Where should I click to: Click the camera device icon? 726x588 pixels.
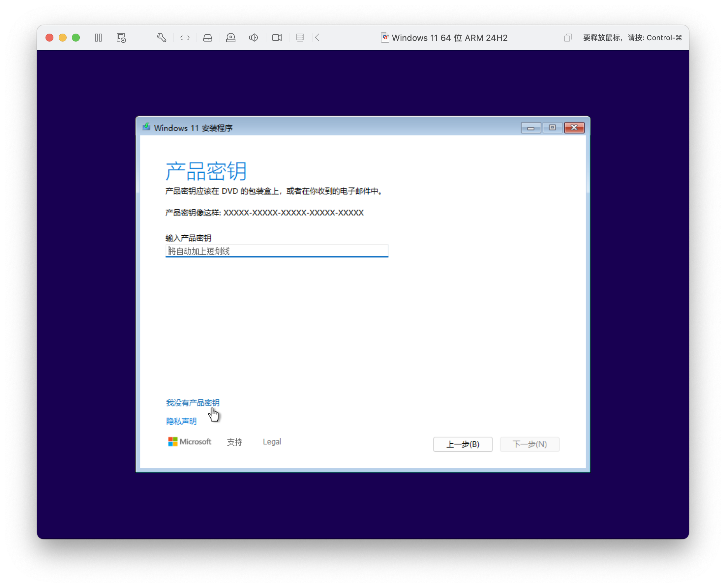[277, 38]
